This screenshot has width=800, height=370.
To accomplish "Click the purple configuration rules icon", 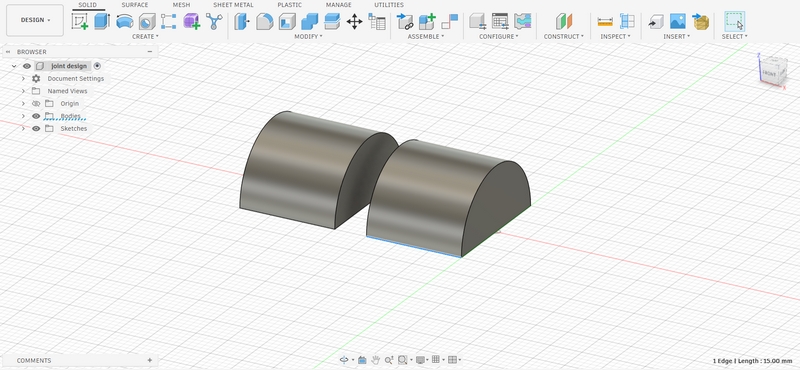I will coord(522,21).
